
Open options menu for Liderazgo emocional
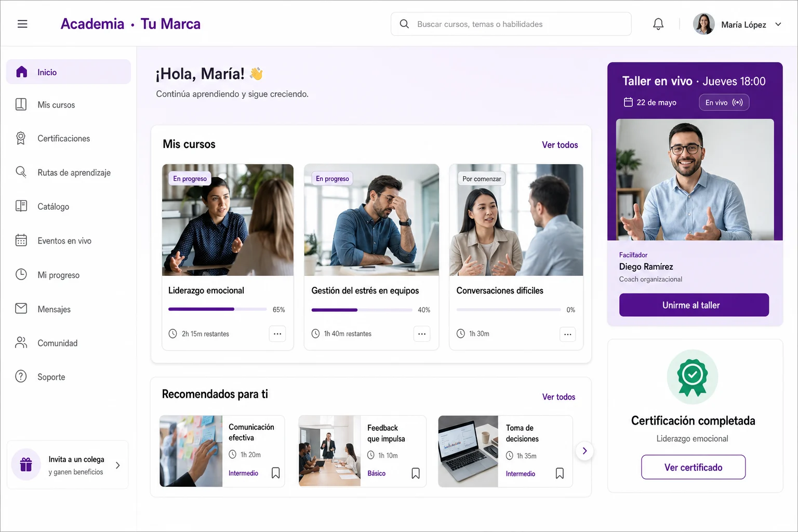point(277,334)
